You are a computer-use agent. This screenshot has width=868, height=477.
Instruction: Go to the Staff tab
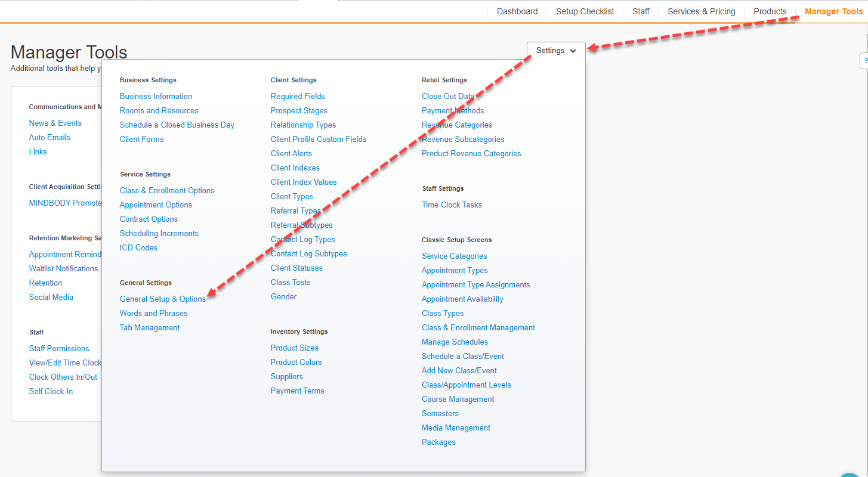641,11
